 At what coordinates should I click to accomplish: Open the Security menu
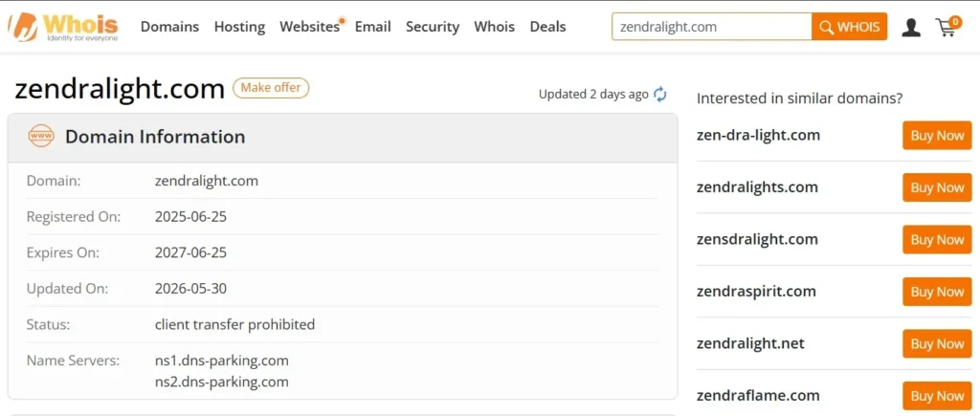coord(433,27)
